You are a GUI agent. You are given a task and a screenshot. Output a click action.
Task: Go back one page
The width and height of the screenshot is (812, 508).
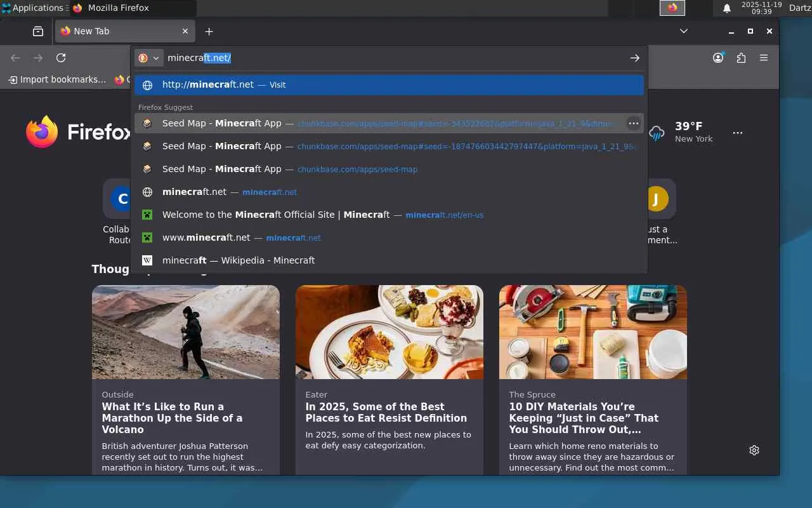click(x=15, y=58)
